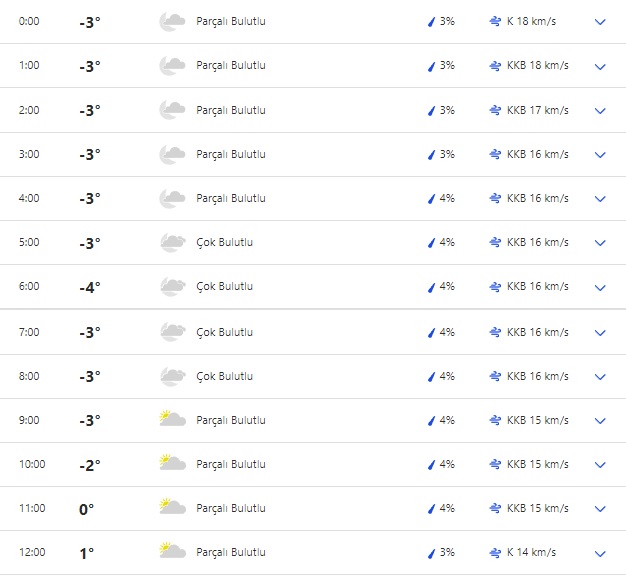This screenshot has height=576, width=626.
Task: Expand the 4:00 row chevron
Action: coord(600,199)
